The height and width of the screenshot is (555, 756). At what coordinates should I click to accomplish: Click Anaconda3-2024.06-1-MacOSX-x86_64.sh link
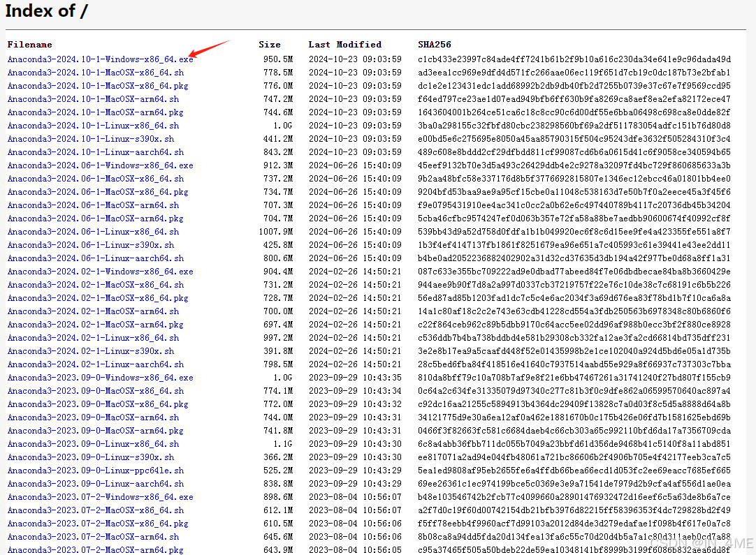(96, 179)
